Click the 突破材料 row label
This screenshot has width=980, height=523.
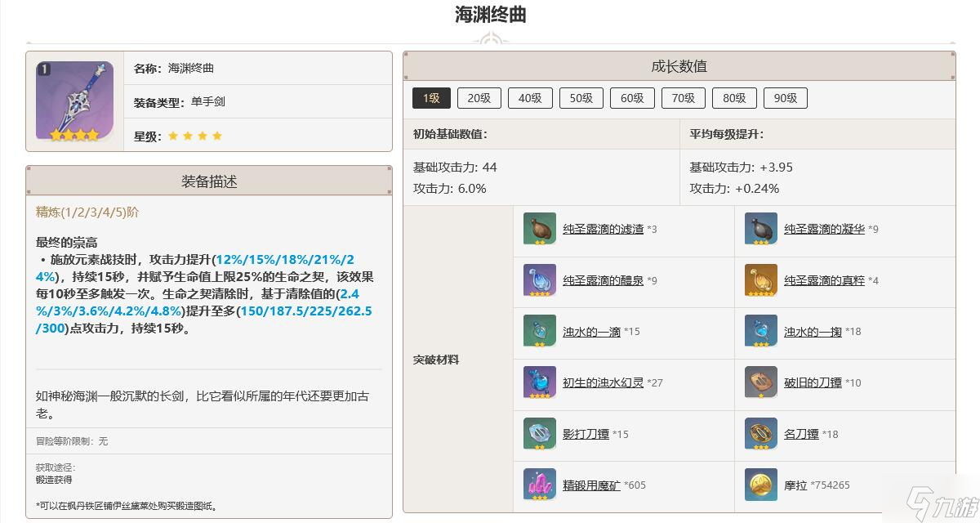436,360
